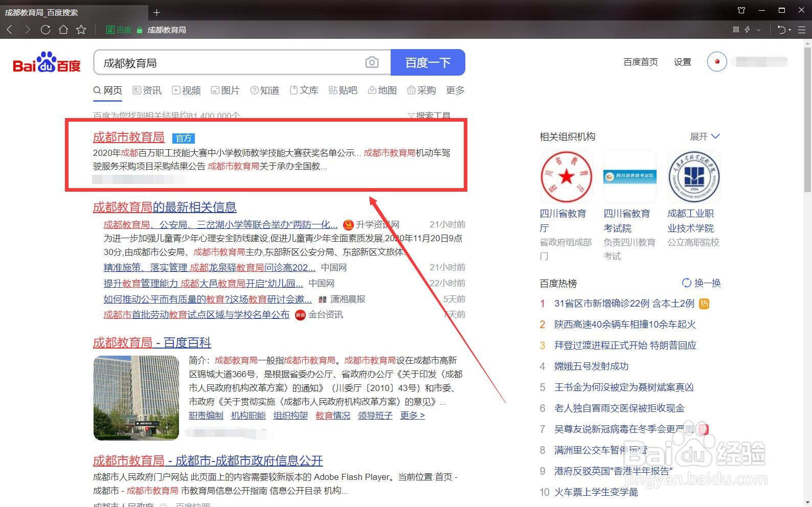This screenshot has width=812, height=507.
Task: Click the lightning speed mode icon
Action: pyautogui.click(x=747, y=30)
